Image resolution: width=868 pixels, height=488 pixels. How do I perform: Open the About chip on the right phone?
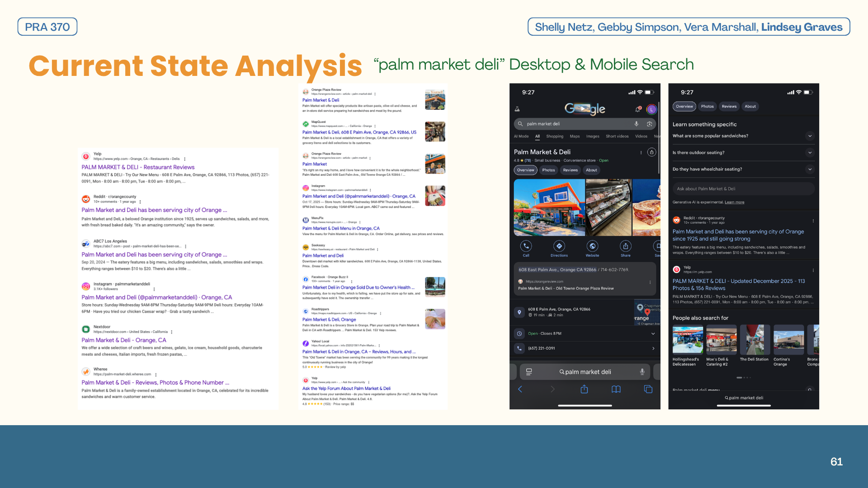pos(750,107)
